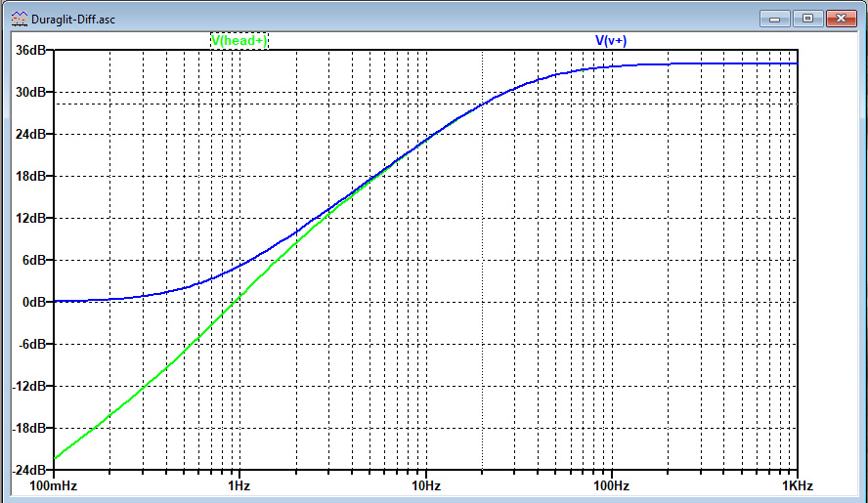Click the 100mHz frequency axis label
The width and height of the screenshot is (868, 503).
pos(53,485)
